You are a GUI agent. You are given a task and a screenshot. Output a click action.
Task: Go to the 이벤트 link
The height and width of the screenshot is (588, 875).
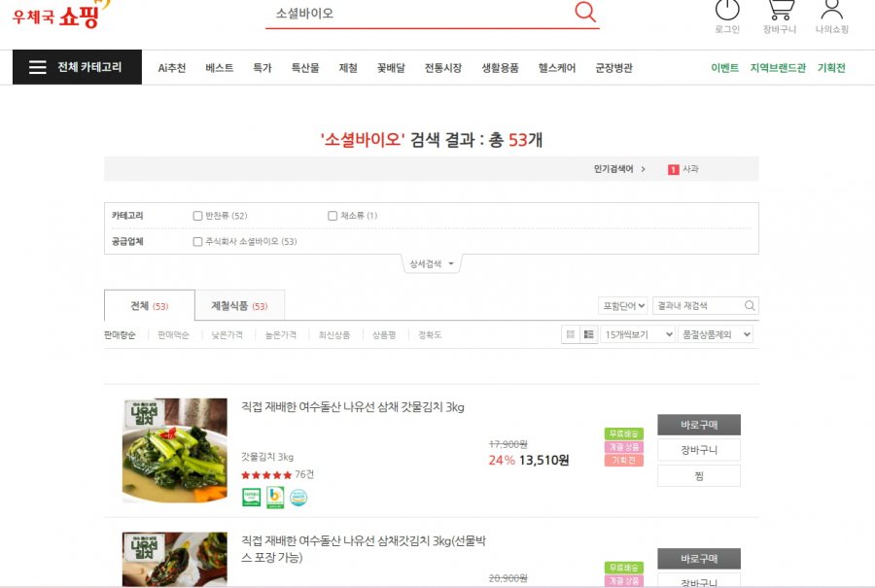[725, 68]
